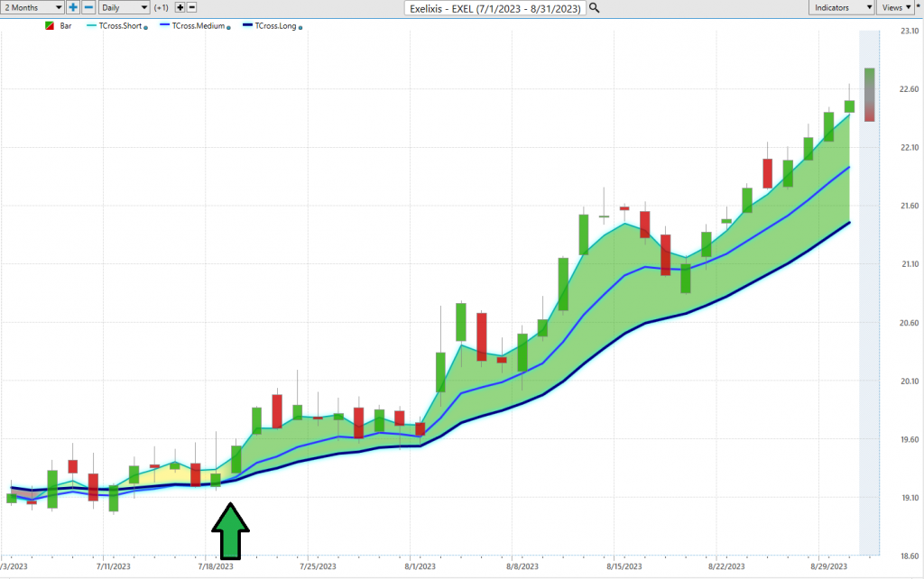924x579 pixels.
Task: Click the 8/29/2023 date axis label
Action: point(828,566)
